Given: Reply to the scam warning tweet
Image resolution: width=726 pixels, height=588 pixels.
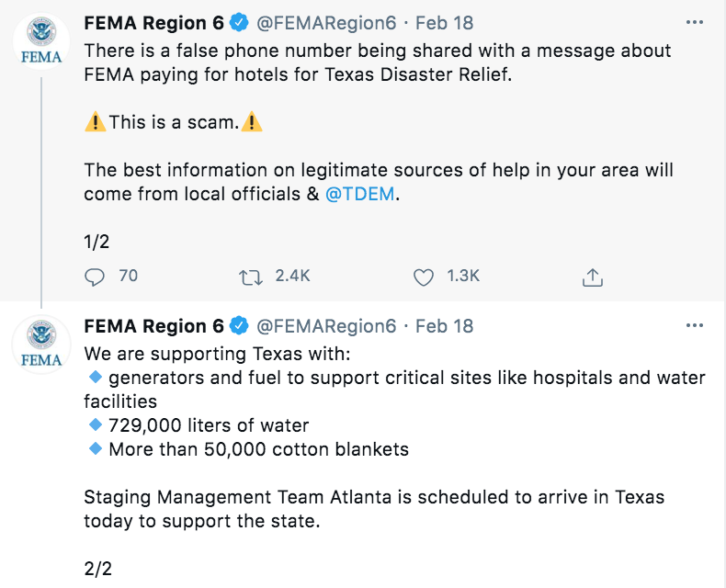Looking at the screenshot, I should (95, 277).
